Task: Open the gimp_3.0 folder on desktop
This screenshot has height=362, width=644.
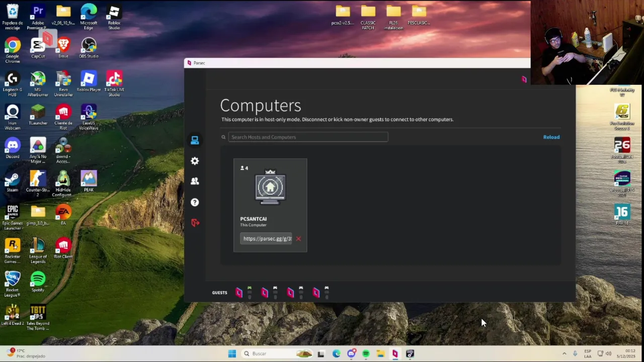Action: [x=38, y=216]
